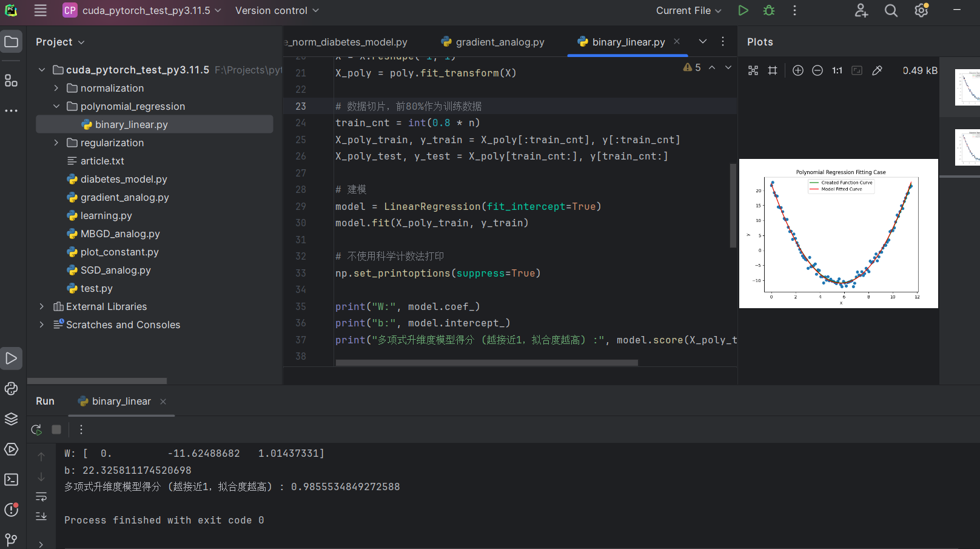Open the Structure tool window icon

[x=11, y=81]
